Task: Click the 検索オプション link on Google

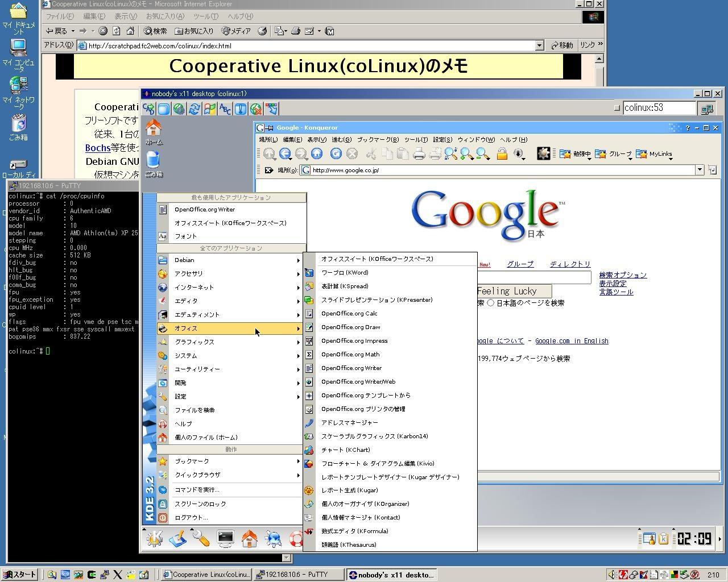Action: click(622, 275)
